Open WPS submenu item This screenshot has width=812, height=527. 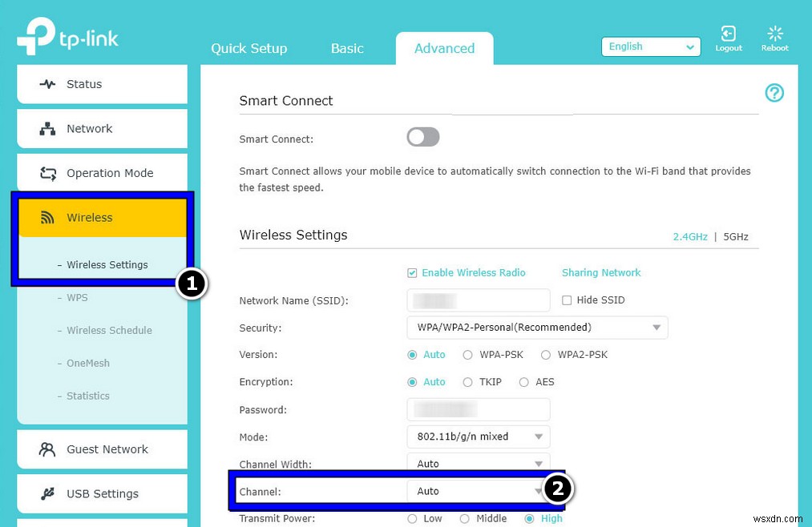77,298
